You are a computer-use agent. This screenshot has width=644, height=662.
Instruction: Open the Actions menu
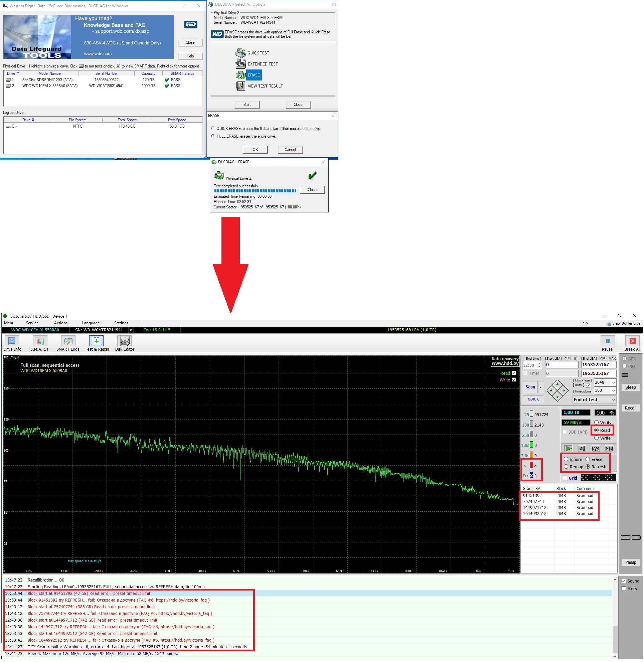[x=60, y=323]
